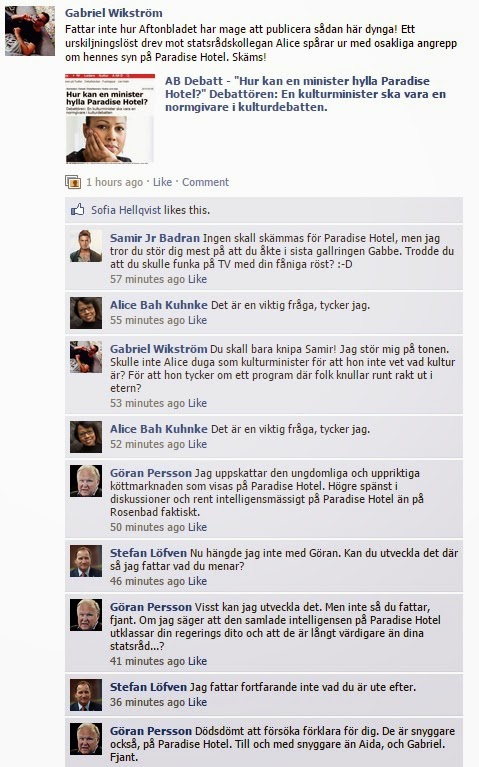The image size is (479, 767).
Task: Open the AB Debatt article headline link
Action: click(305, 94)
